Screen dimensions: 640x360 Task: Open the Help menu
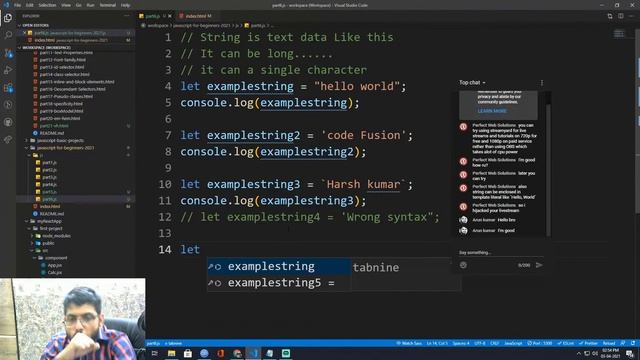tap(125, 5)
